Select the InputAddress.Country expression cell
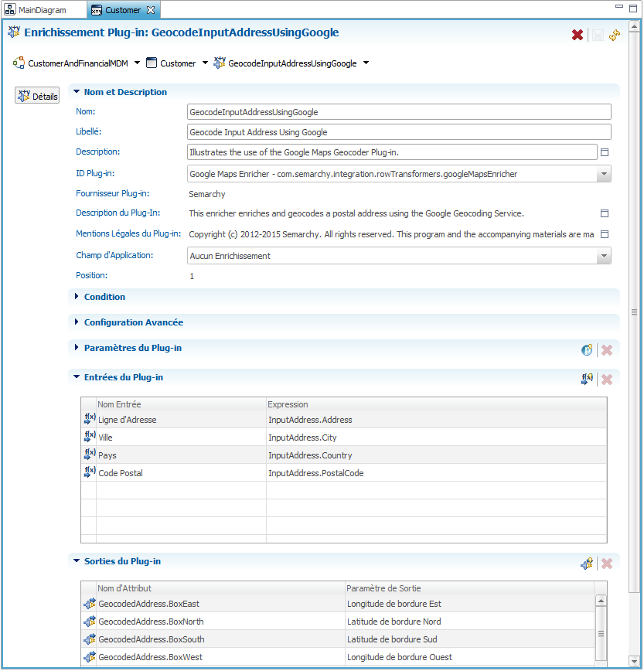This screenshot has width=644, height=671. point(437,455)
